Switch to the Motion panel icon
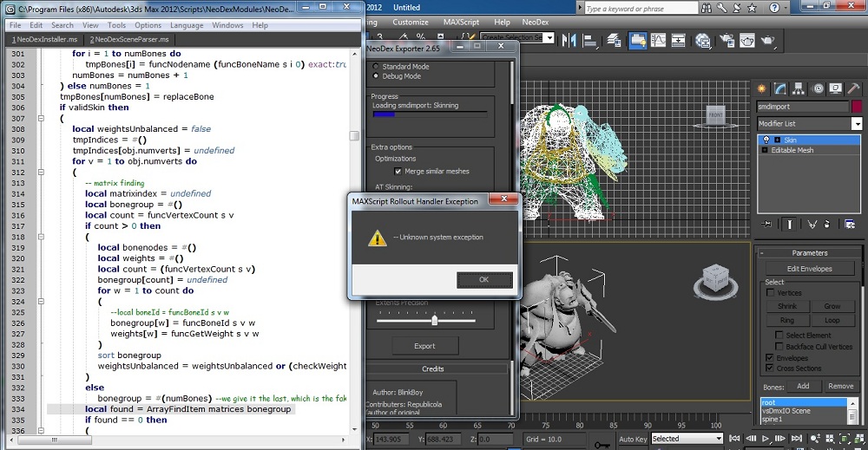This screenshot has height=450, width=868. tap(818, 88)
